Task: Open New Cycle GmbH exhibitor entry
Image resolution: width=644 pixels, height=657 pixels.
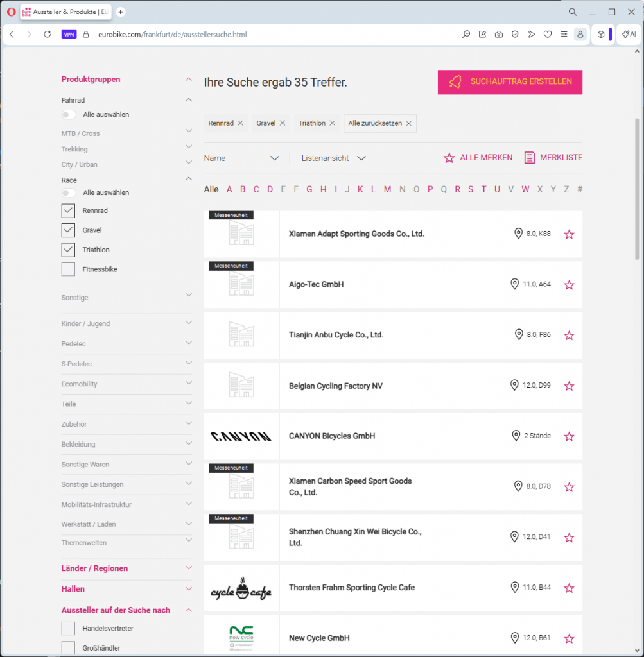Action: pyautogui.click(x=319, y=638)
